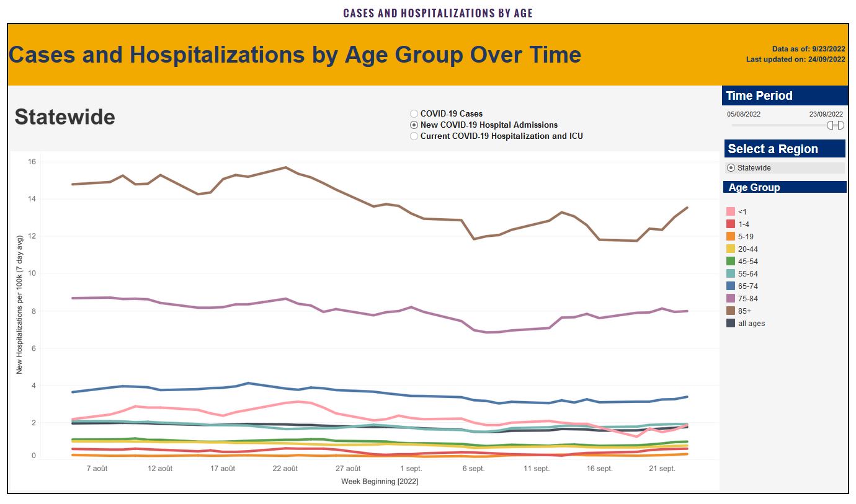Click the '20-44' legend label
Image resolution: width=856 pixels, height=504 pixels.
click(x=747, y=249)
